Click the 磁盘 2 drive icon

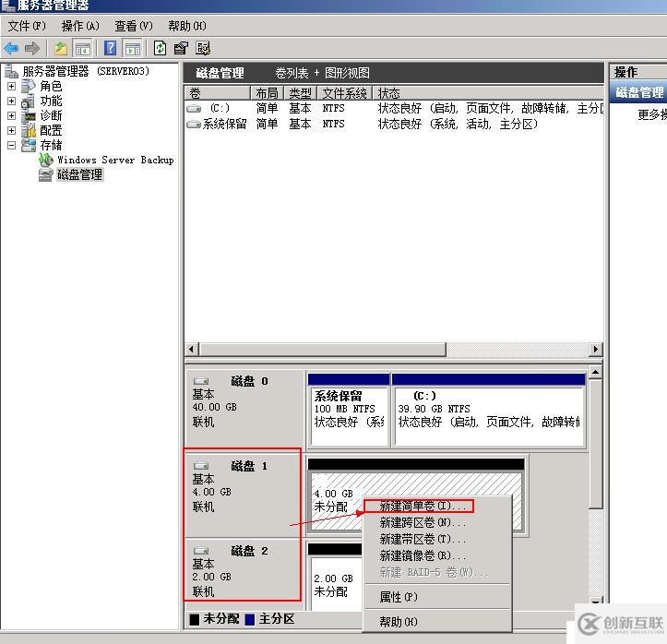[x=201, y=551]
